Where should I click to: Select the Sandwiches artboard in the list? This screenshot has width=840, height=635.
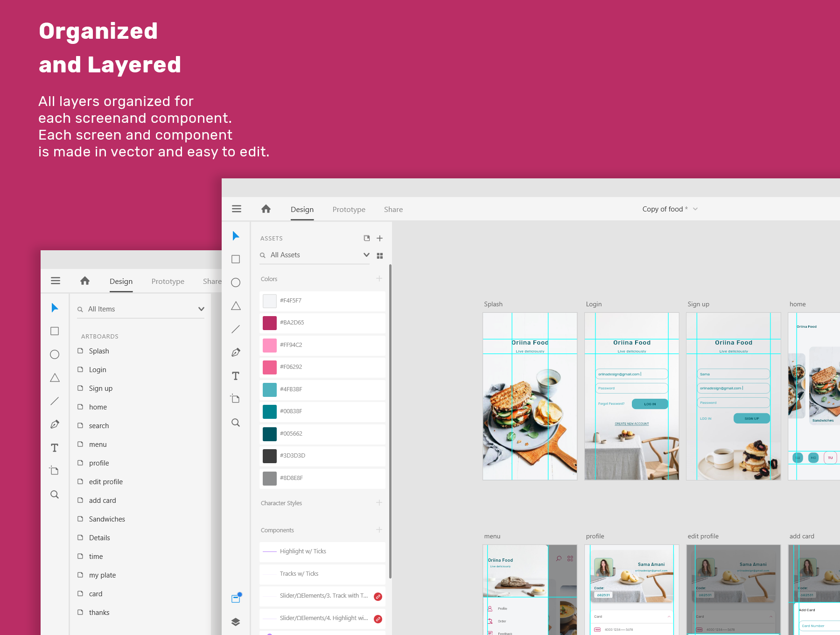(x=107, y=519)
